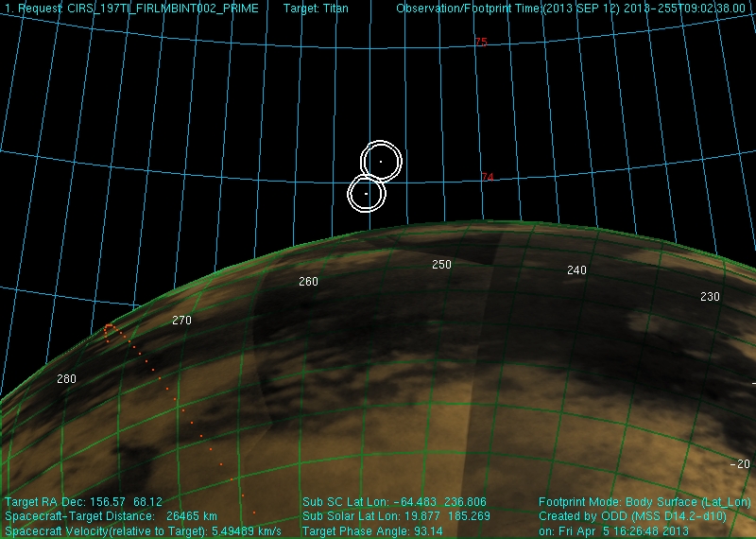Click the Sub SC Lat Lon value
This screenshot has width=756, height=539.
pos(394,502)
